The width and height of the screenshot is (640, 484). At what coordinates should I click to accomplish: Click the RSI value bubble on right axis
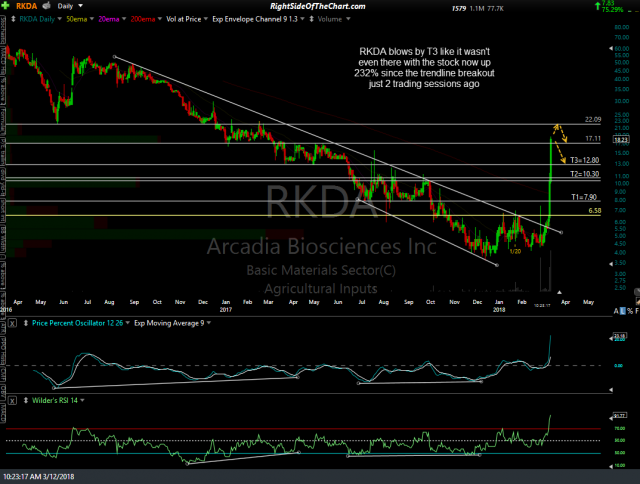click(x=620, y=416)
